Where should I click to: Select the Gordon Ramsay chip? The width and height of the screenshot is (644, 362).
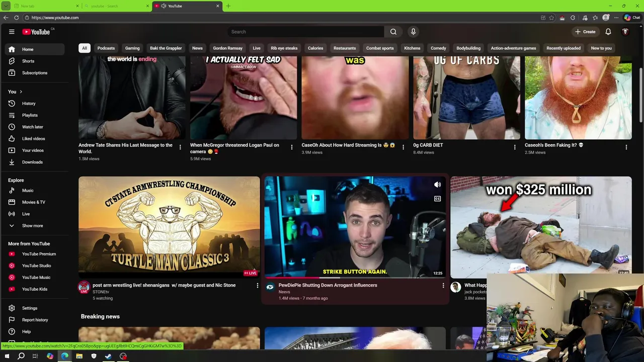coord(227,48)
